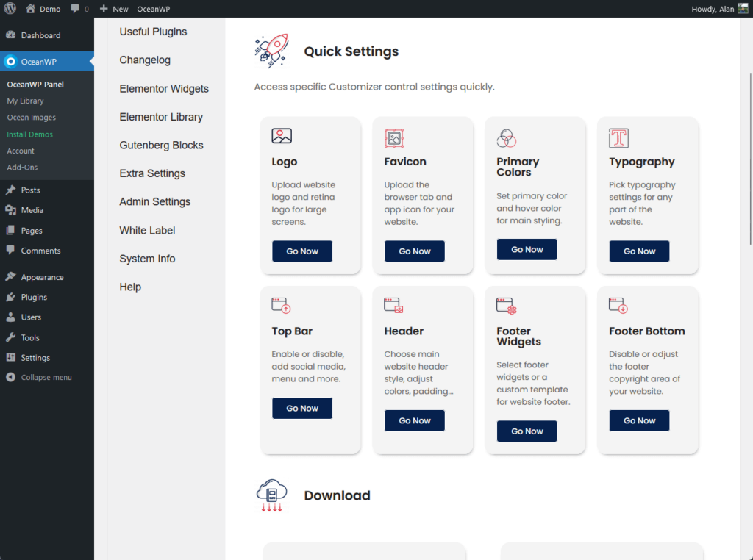Click the Collapse menu arrow icon
The height and width of the screenshot is (560, 753).
point(10,377)
